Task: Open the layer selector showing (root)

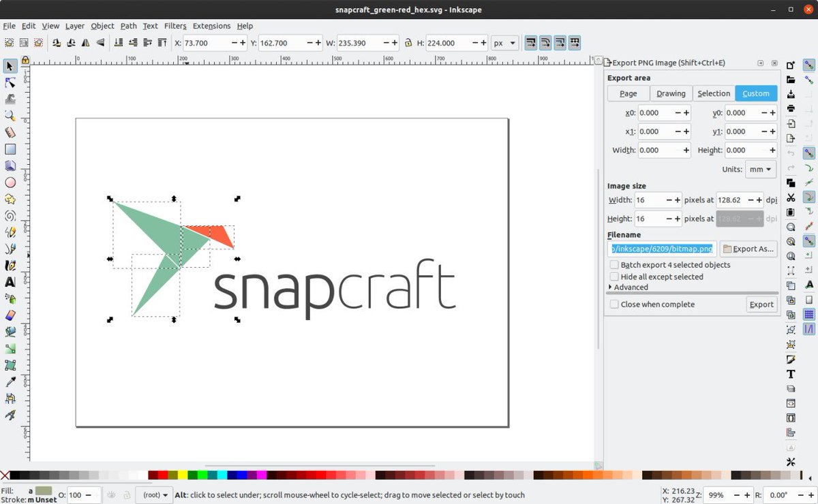Action: (153, 495)
